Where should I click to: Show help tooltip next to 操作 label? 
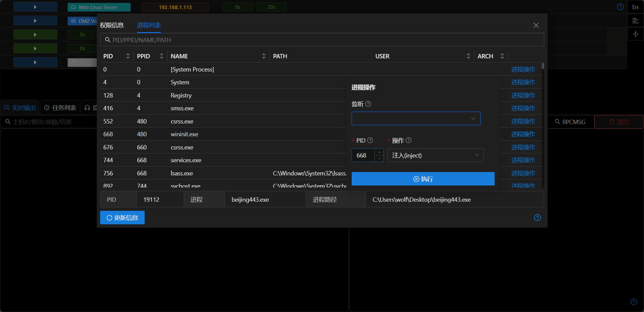pos(409,140)
